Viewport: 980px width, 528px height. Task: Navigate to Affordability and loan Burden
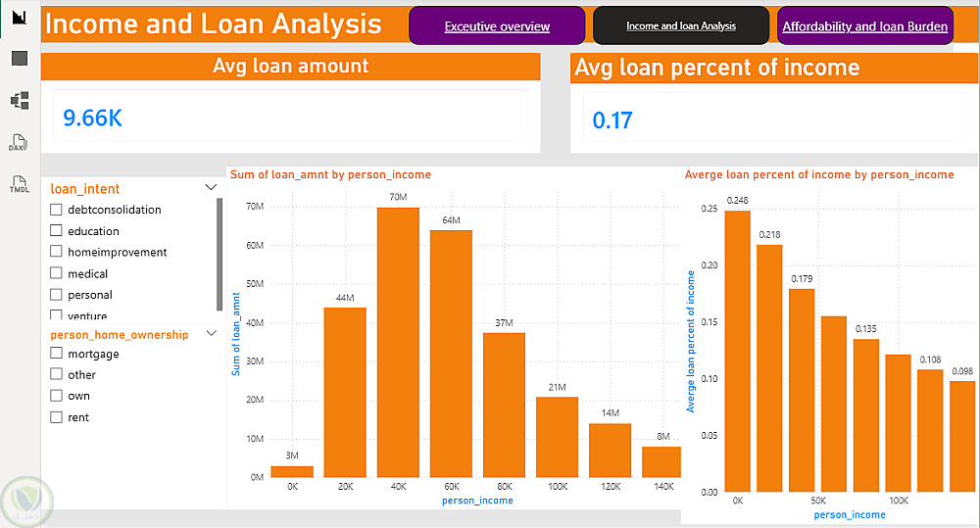[865, 26]
